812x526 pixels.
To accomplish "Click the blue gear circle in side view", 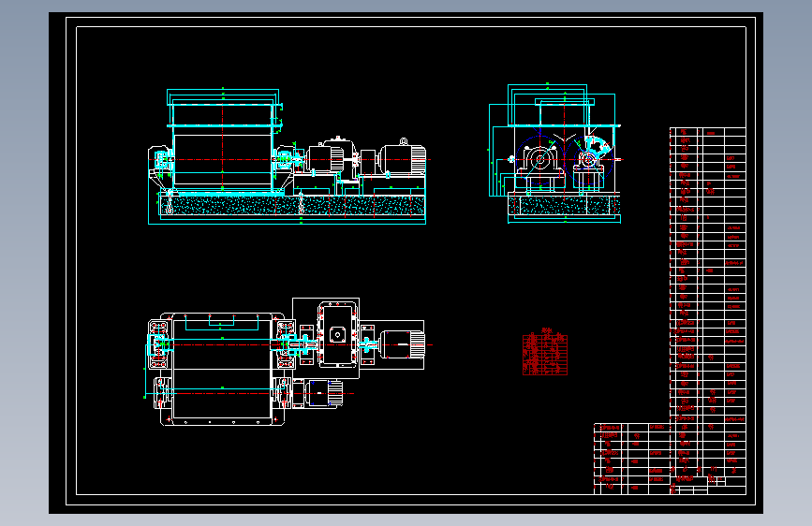I will click(539, 159).
